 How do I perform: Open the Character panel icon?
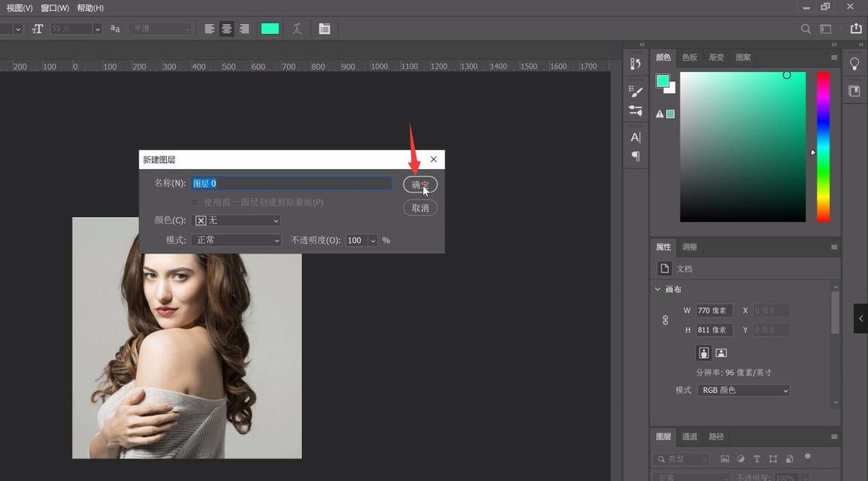(636, 137)
